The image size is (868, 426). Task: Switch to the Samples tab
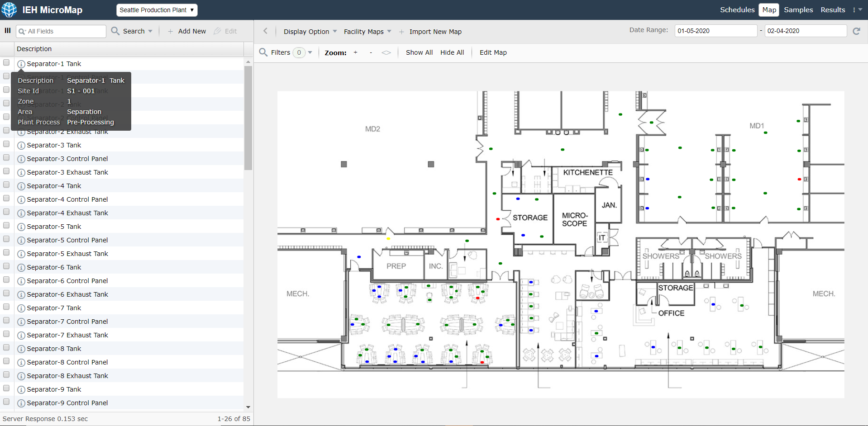[798, 9]
